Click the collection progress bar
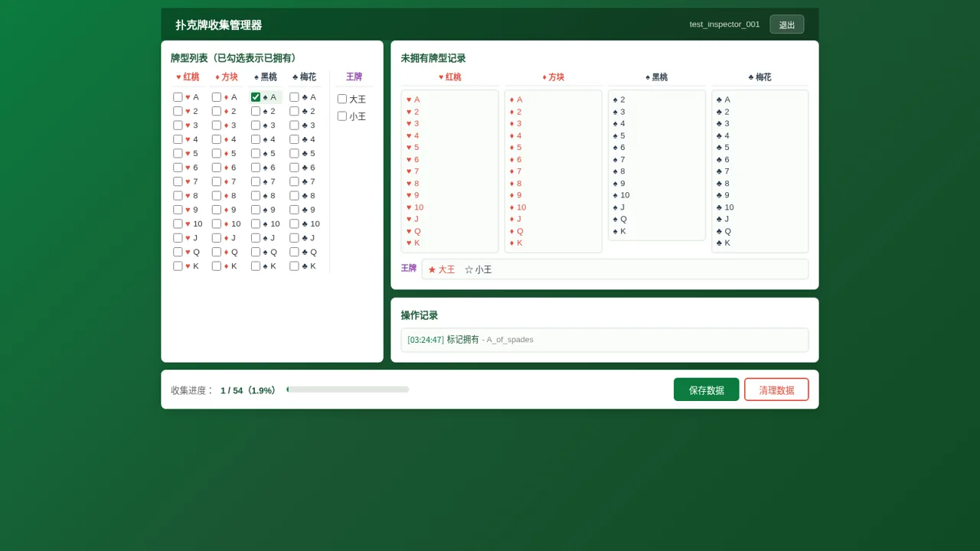Image resolution: width=980 pixels, height=551 pixels. coord(348,390)
